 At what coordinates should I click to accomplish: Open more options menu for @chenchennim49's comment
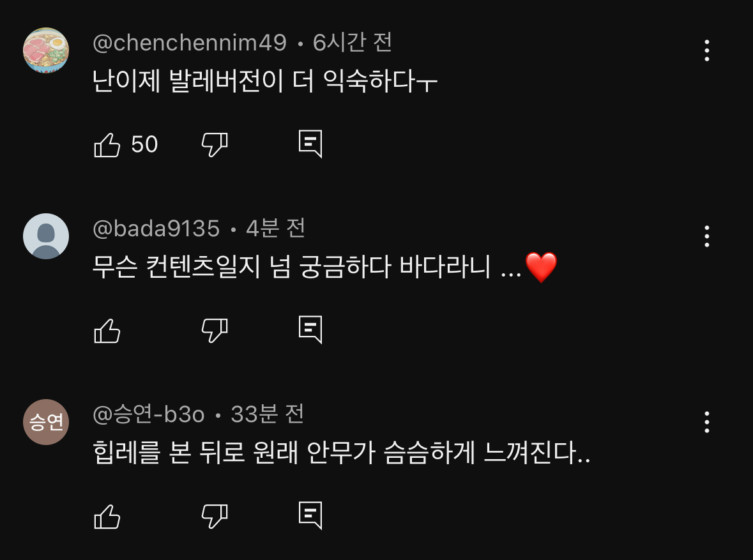coord(706,50)
